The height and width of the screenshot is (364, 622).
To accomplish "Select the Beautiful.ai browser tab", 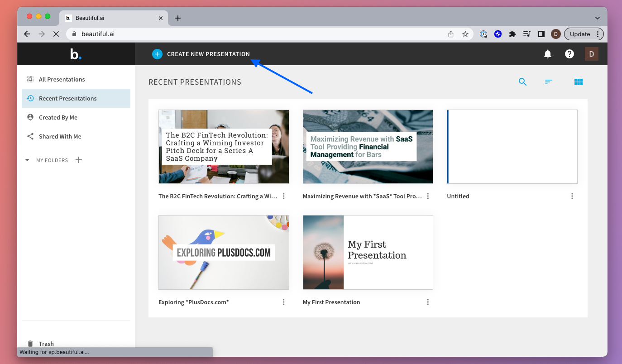I will coord(114,18).
